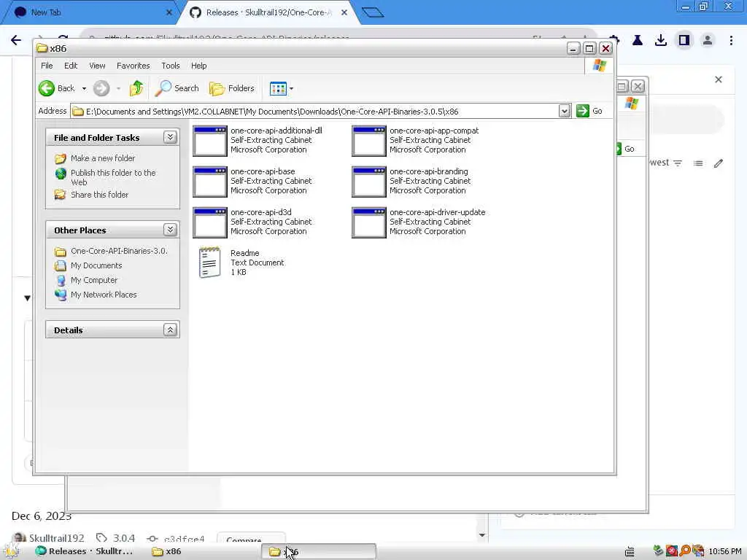Close the browser side panel
The height and width of the screenshot is (560, 747).
719,79
